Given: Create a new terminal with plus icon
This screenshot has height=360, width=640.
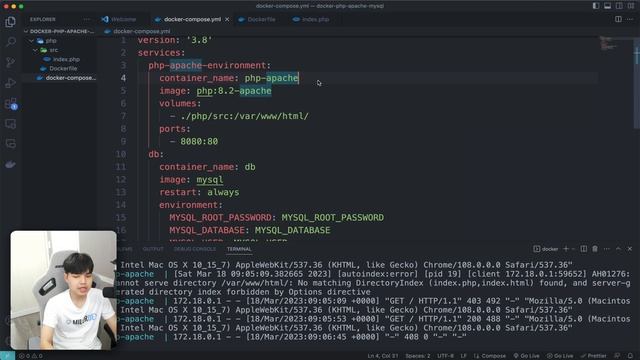Looking at the screenshot, I should pyautogui.click(x=566, y=249).
